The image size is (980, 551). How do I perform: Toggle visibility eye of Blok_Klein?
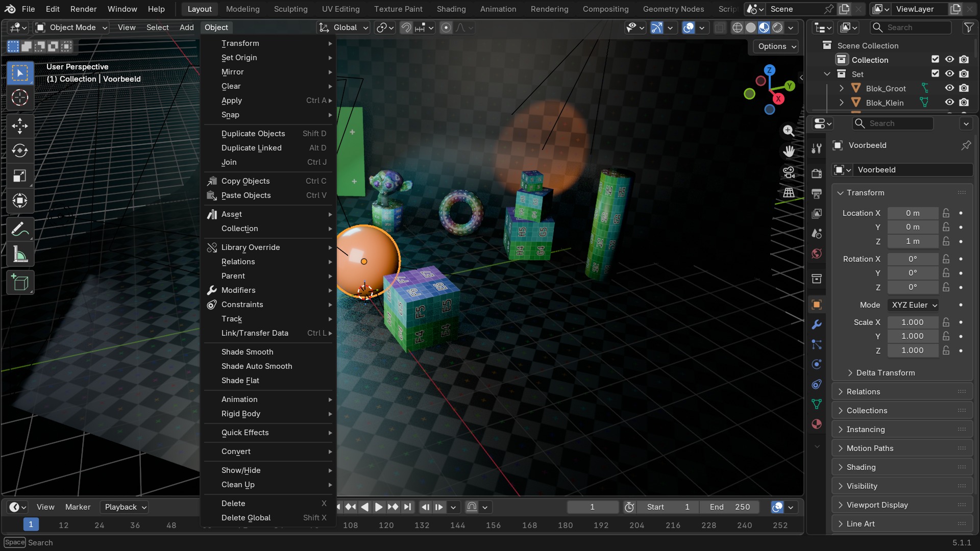point(949,103)
